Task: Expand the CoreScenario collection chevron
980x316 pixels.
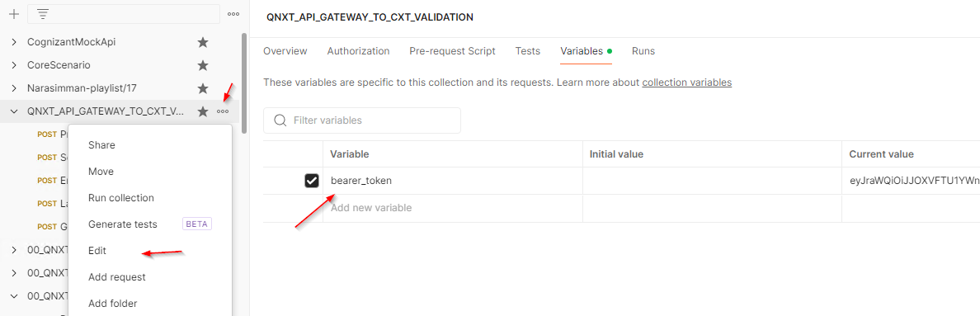Action: click(x=14, y=65)
